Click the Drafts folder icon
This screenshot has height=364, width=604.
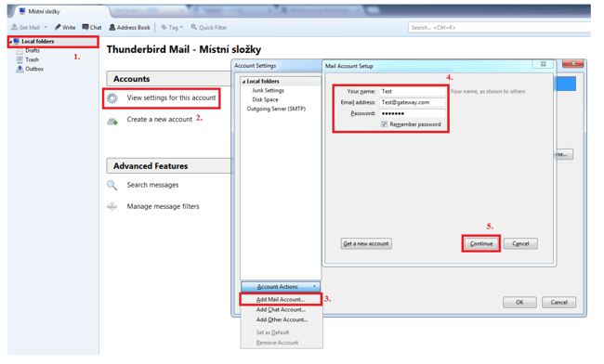tap(20, 50)
